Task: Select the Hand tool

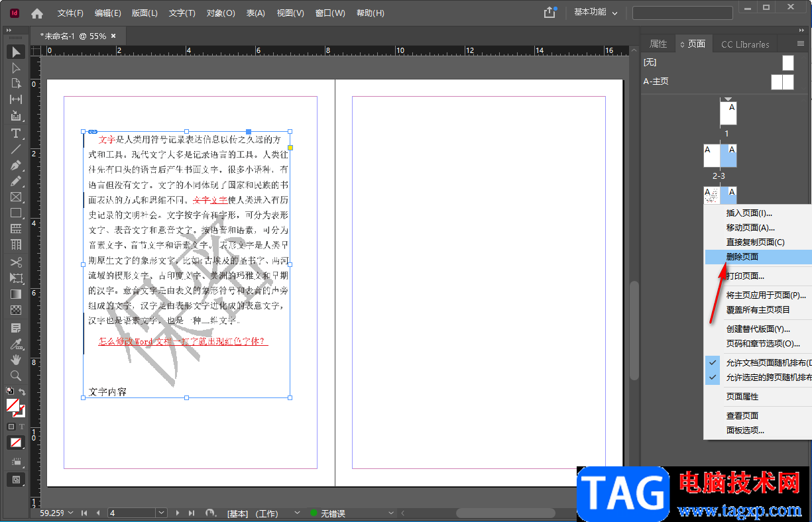Action: (x=16, y=359)
